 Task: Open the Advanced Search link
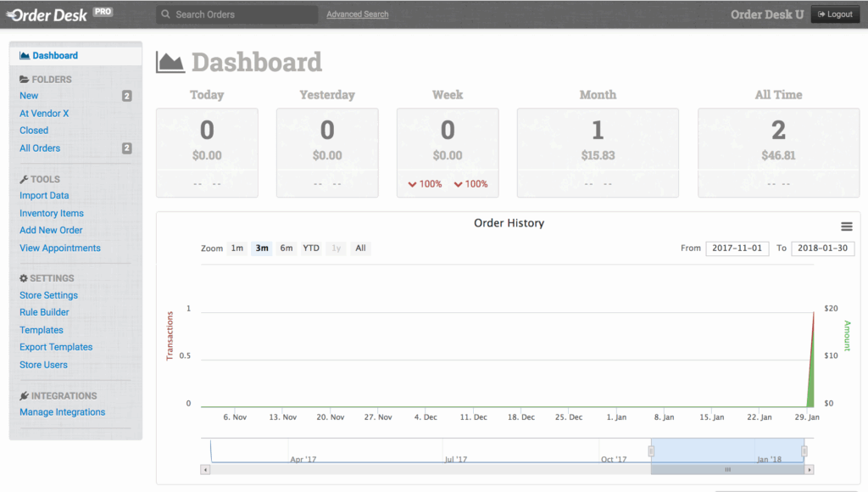click(357, 14)
